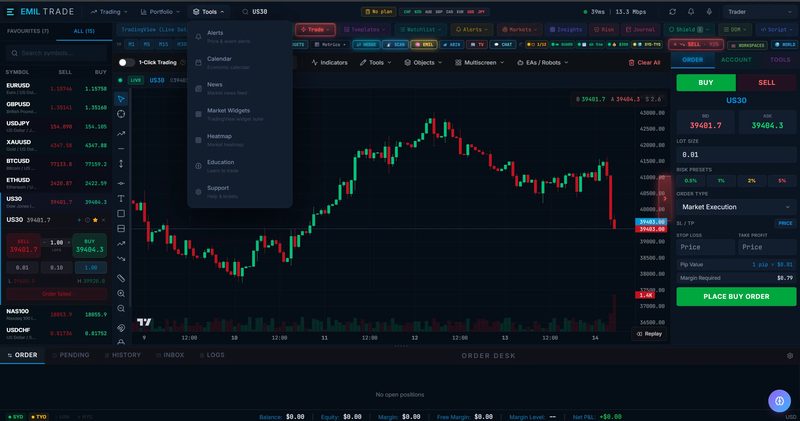Image resolution: width=800 pixels, height=421 pixels.
Task: Open Market Widgets from Tools menu
Action: 240,114
